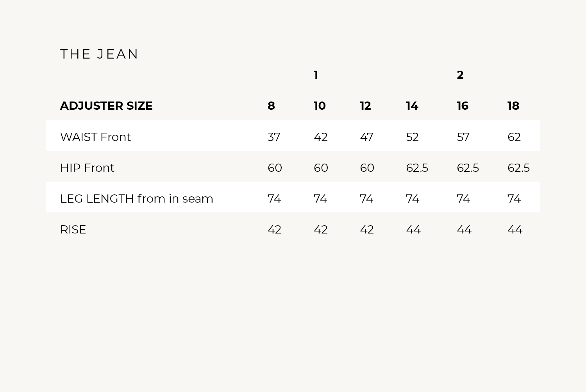This screenshot has height=392, width=586.
Task: Select the hip value 60 under size 10
Action: pyautogui.click(x=321, y=168)
